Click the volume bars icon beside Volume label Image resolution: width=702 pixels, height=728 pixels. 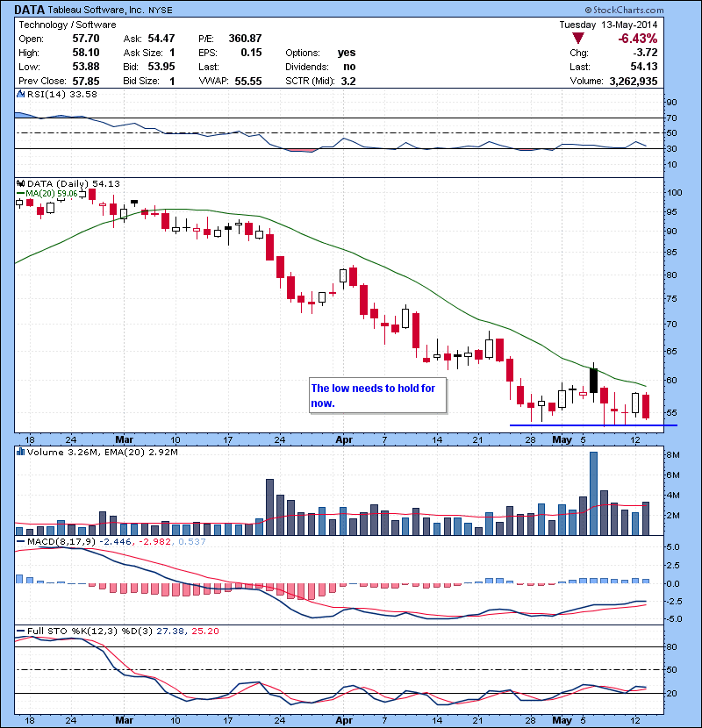[x=20, y=452]
